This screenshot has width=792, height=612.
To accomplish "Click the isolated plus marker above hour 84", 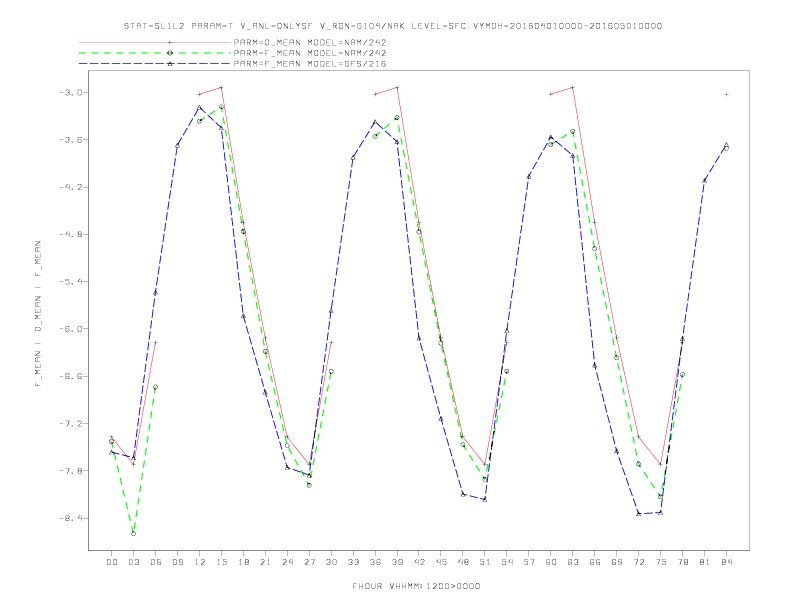I will coord(726,94).
